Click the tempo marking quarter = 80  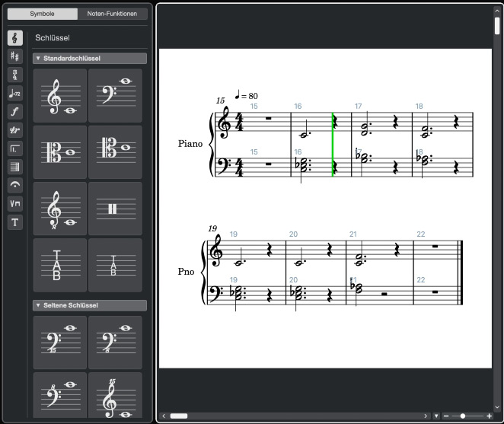pos(246,95)
